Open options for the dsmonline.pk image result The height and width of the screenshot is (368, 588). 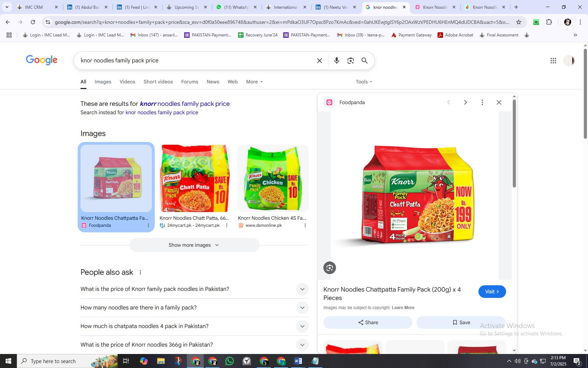coord(305,225)
